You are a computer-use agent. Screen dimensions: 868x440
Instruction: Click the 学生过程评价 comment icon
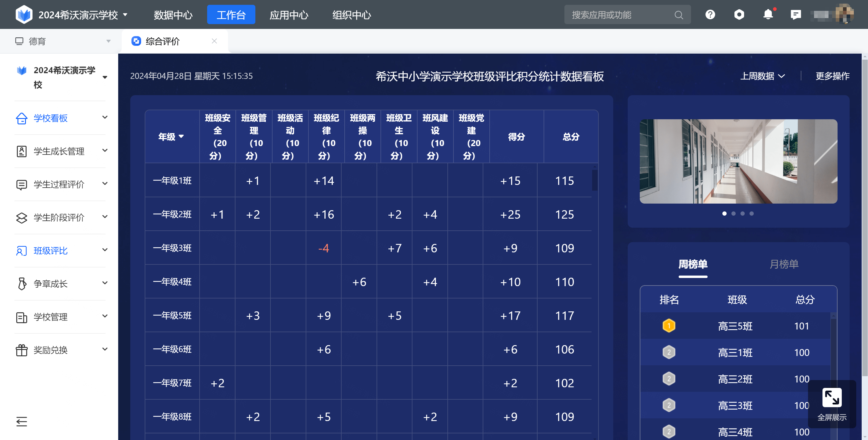coord(22,185)
